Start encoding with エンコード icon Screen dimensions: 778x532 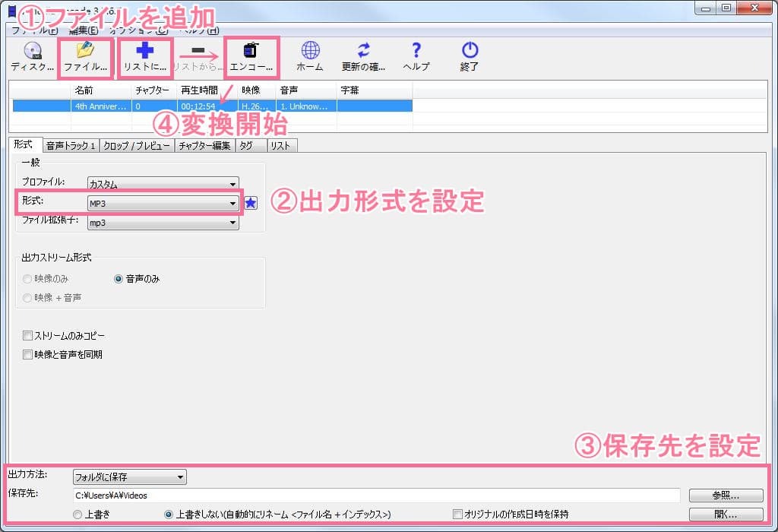coord(251,56)
